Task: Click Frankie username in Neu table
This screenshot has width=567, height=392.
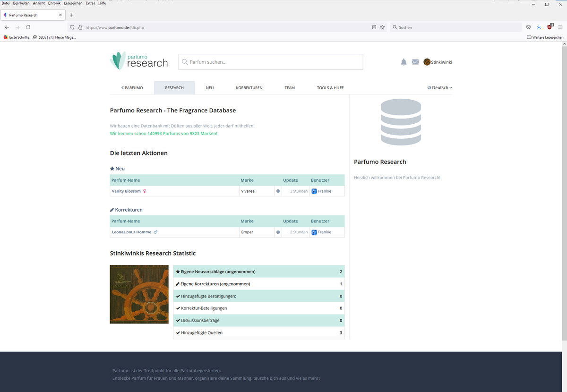Action: [325, 191]
